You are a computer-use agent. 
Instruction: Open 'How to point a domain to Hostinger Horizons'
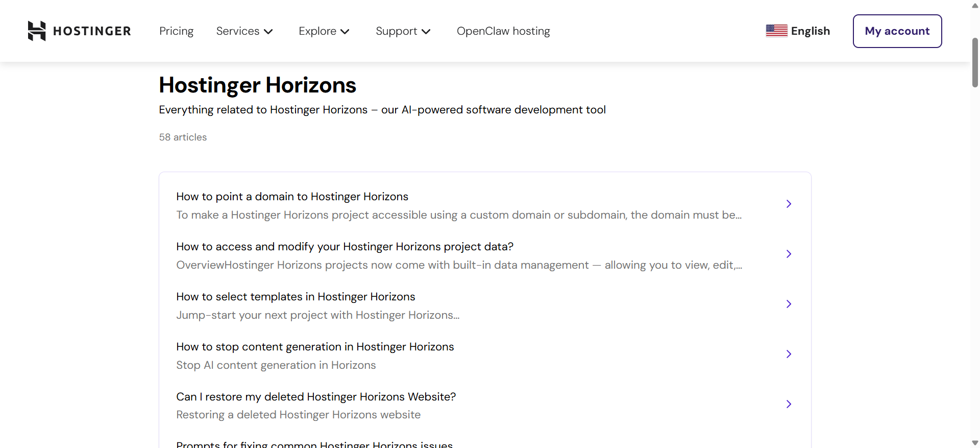[292, 197]
